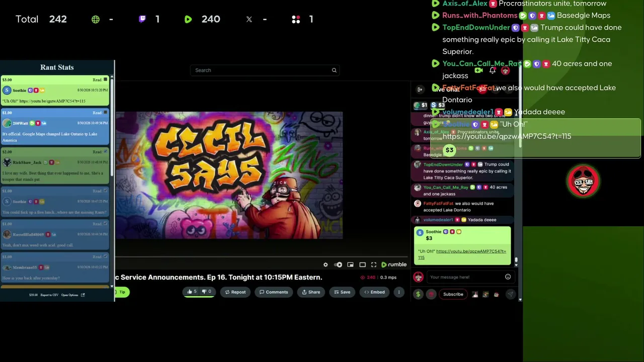Click 200Watt username in Rant Stats

point(21,123)
